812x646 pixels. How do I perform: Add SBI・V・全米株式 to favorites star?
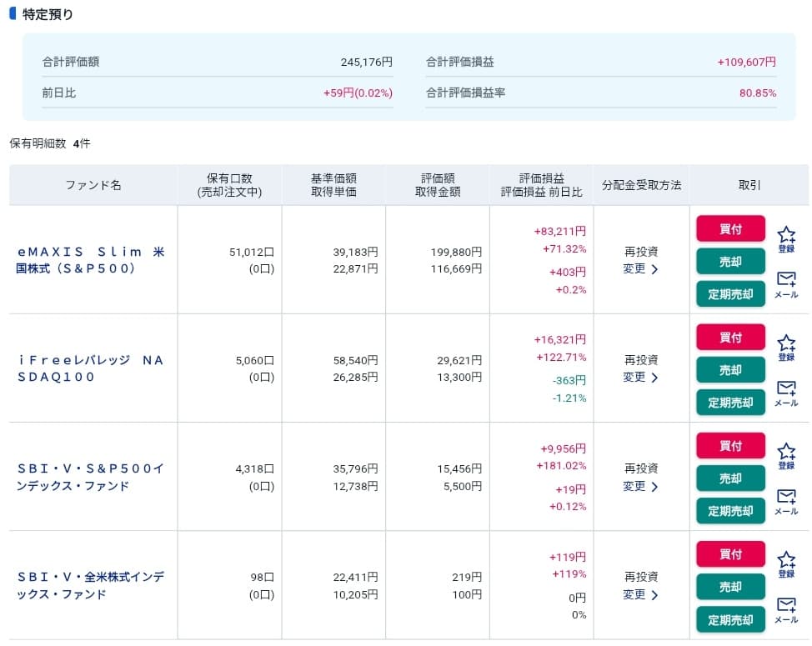tap(786, 563)
